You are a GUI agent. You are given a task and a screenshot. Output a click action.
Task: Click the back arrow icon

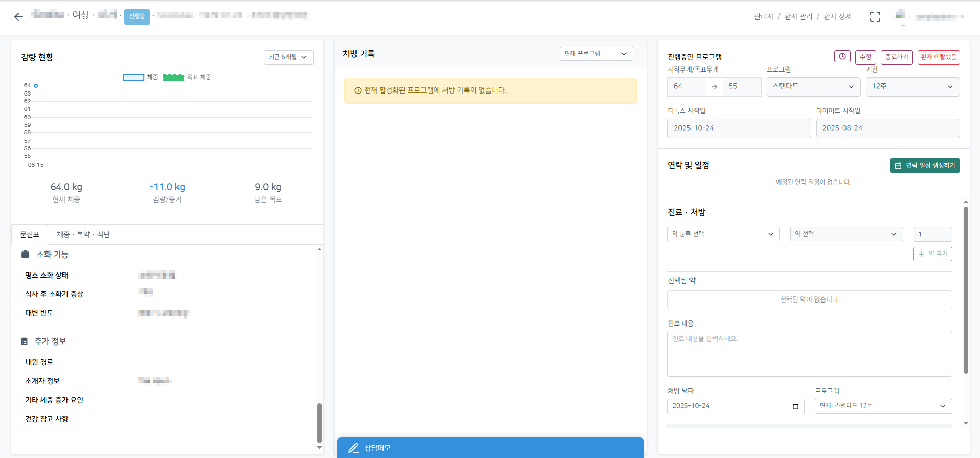click(18, 17)
